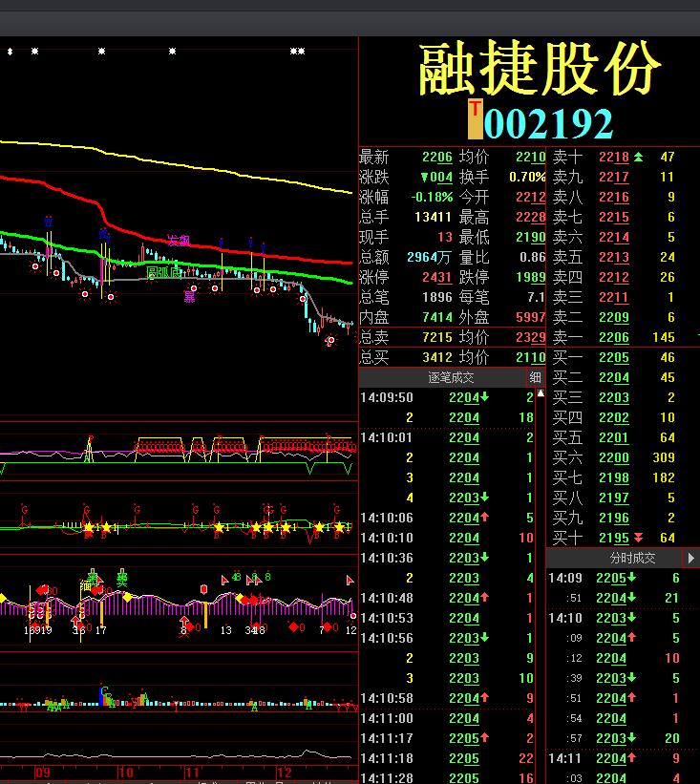Screen dimensions: 700x784
Task: Click date marker 12 on time axis
Action: pos(285,773)
